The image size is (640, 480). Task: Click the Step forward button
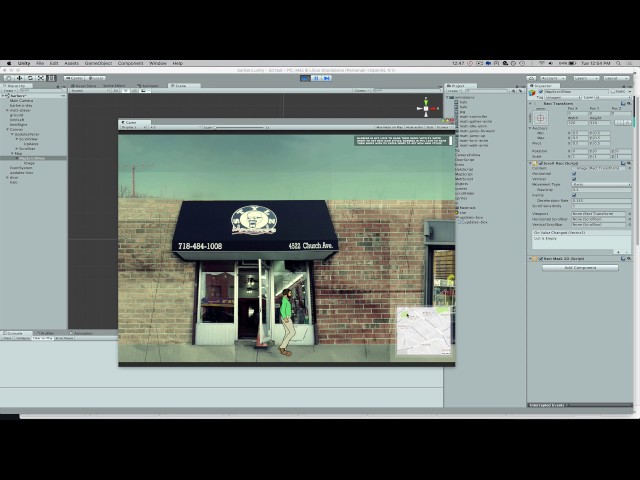(326, 78)
